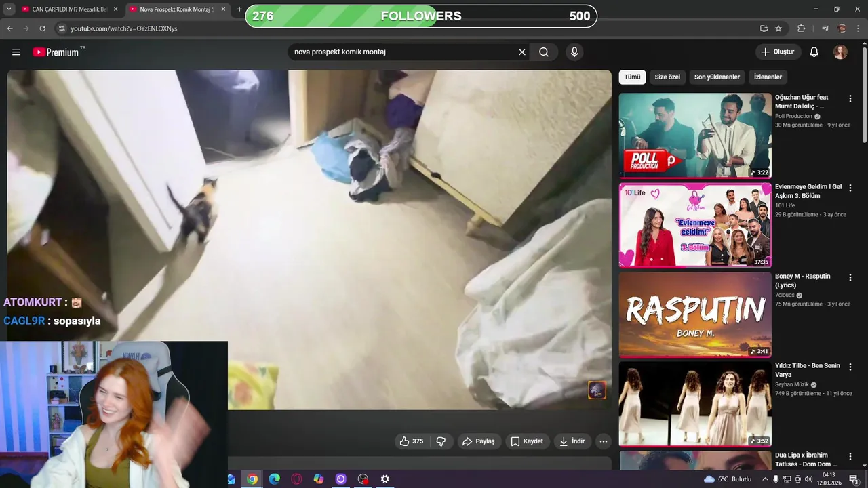
Task: Show hidden system tray icons chevron
Action: (766, 479)
